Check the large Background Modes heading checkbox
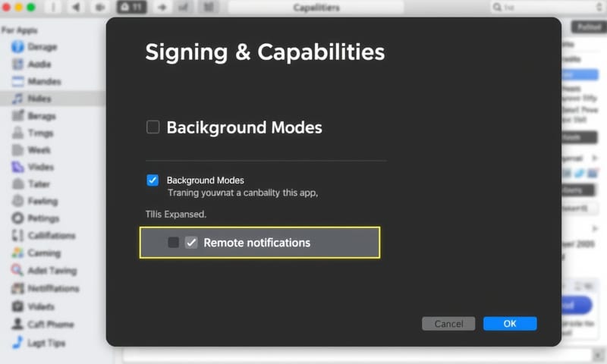 click(x=153, y=127)
